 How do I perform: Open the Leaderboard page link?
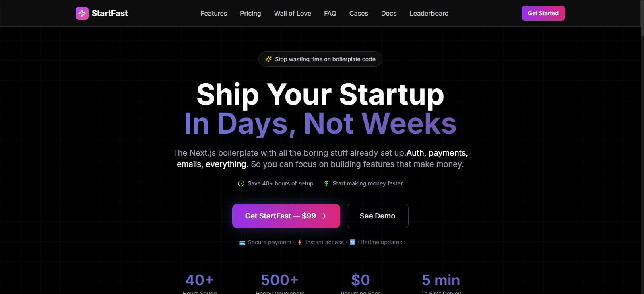429,13
